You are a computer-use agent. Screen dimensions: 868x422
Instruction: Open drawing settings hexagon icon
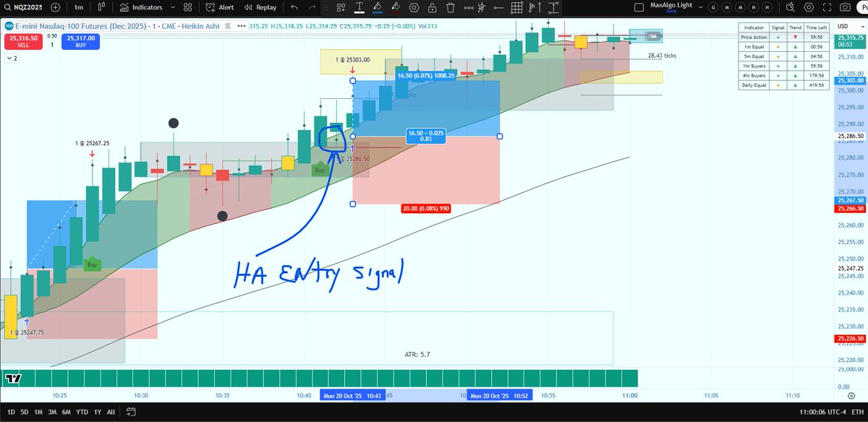tap(414, 8)
